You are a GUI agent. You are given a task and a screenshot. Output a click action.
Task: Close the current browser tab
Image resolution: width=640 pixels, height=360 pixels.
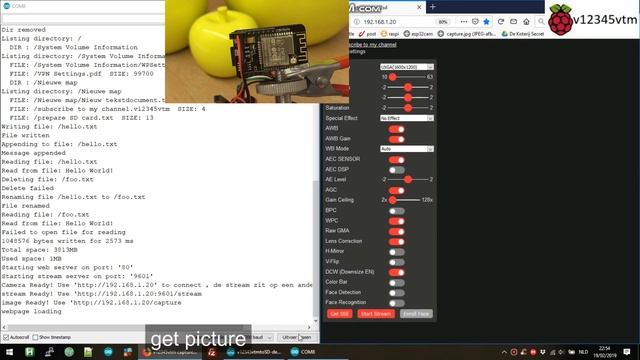(x=419, y=7)
